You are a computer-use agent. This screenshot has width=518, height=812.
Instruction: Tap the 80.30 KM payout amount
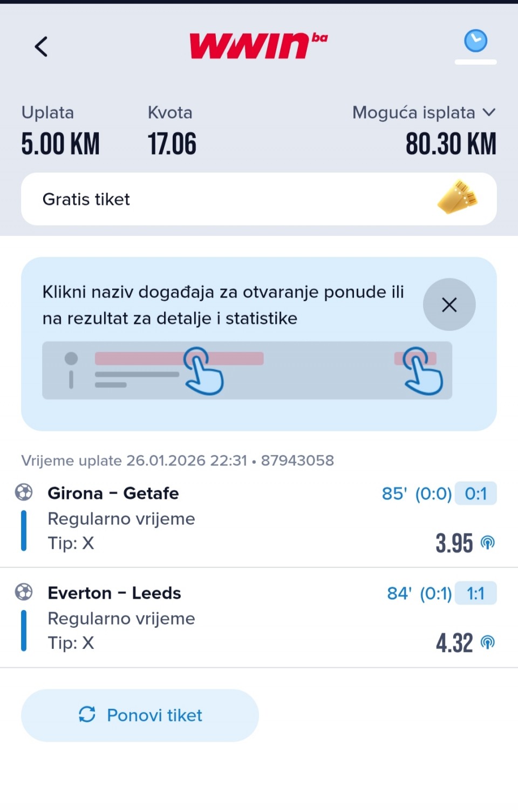[451, 144]
